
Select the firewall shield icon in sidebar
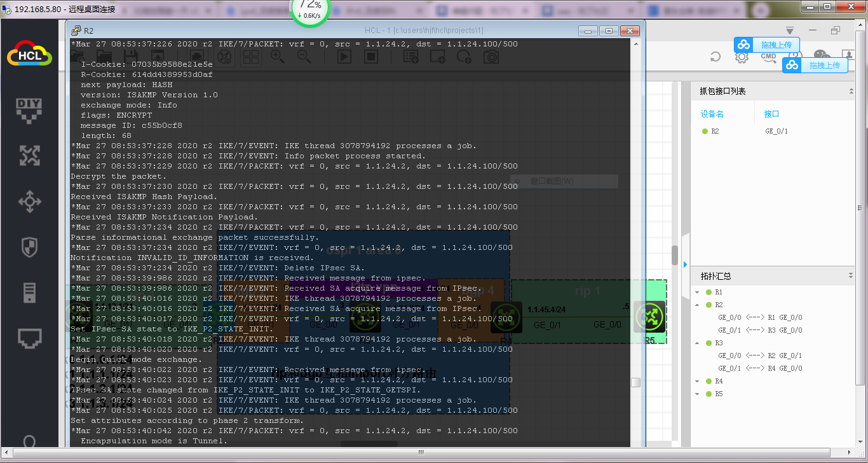29,247
